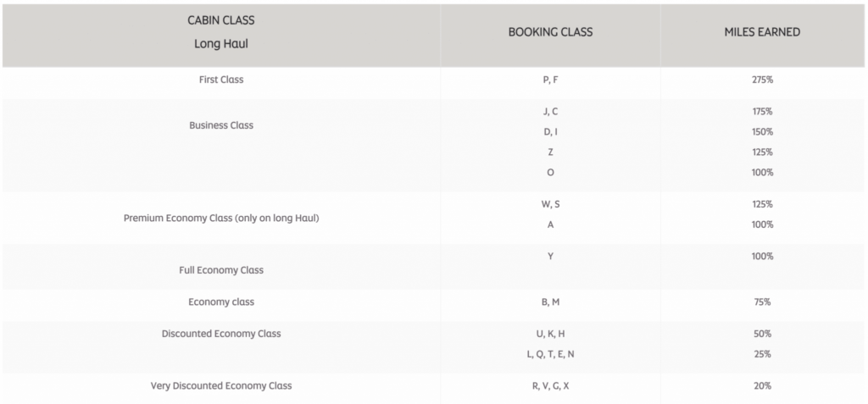Click the B, M booking class

[x=550, y=302]
